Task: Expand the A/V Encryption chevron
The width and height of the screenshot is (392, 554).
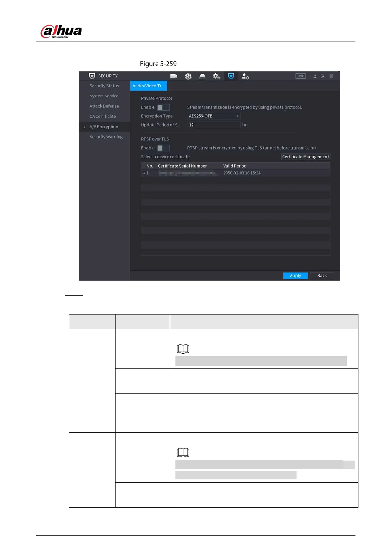Action: click(x=85, y=127)
